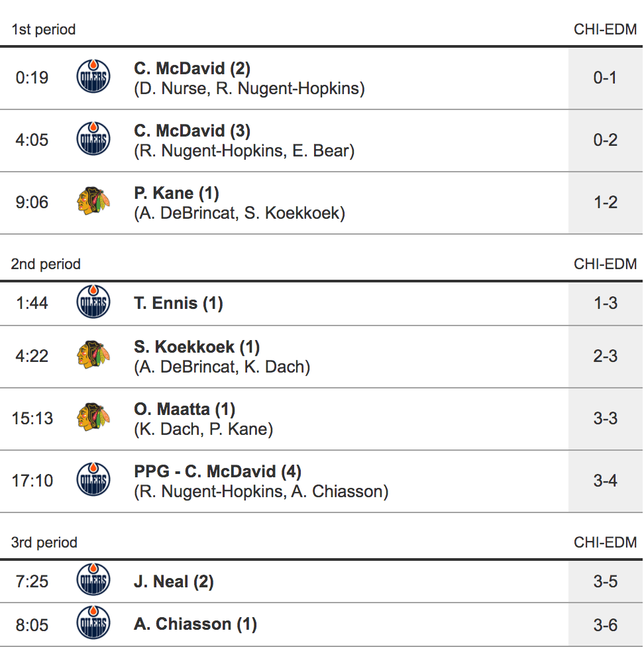644x647 pixels.
Task: Click J. Neal (2) goal entry
Action: (x=174, y=582)
